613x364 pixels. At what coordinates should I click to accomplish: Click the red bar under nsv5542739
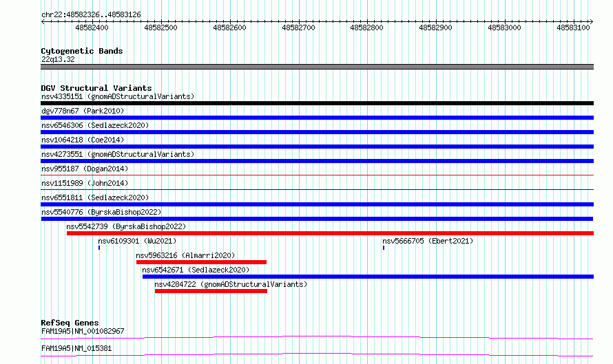[x=331, y=233]
